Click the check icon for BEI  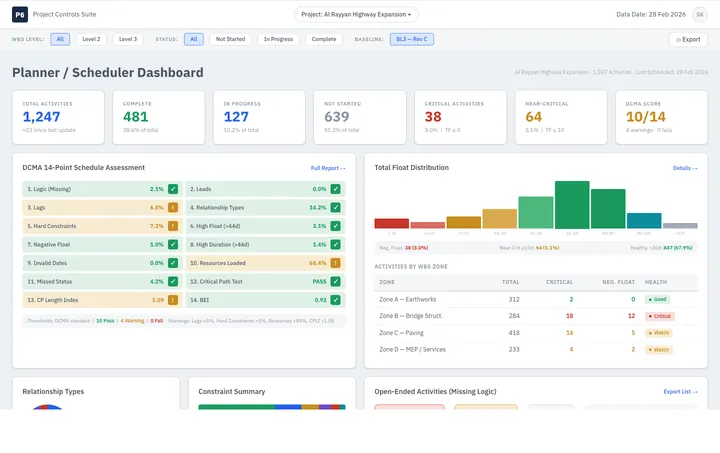pyautogui.click(x=336, y=300)
